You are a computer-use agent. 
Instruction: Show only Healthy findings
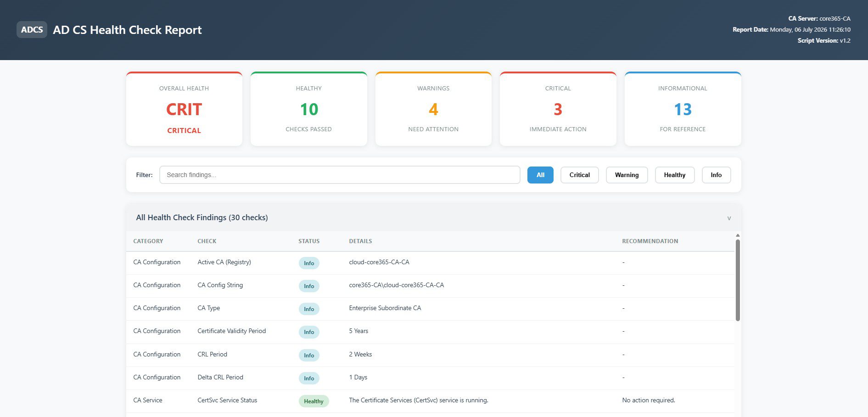coord(674,175)
